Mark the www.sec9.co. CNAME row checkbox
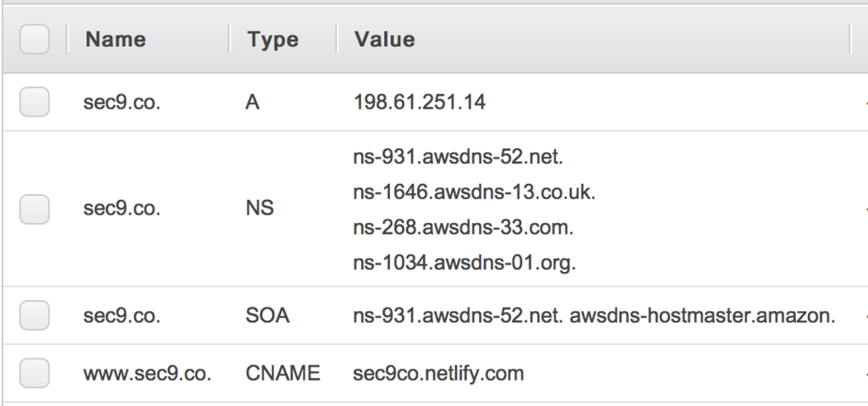This screenshot has height=406, width=868. click(x=34, y=373)
